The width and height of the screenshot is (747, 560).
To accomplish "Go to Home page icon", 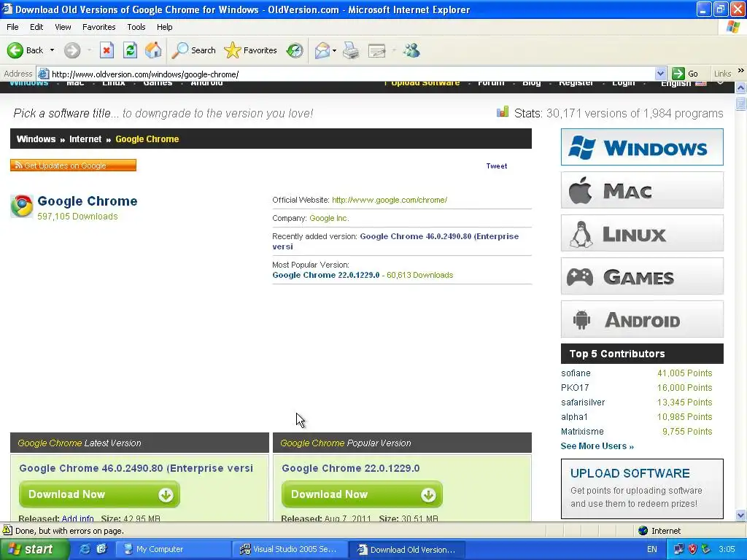I will (x=153, y=50).
